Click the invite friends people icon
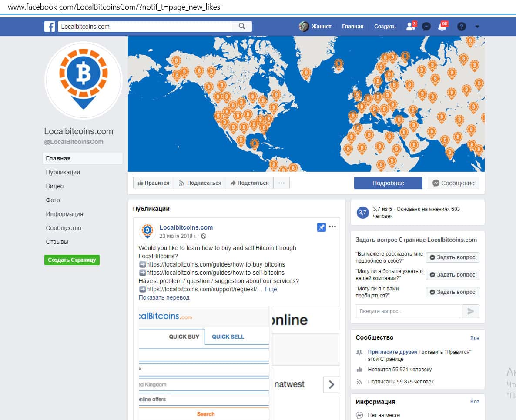The height and width of the screenshot is (420, 516). (x=359, y=352)
